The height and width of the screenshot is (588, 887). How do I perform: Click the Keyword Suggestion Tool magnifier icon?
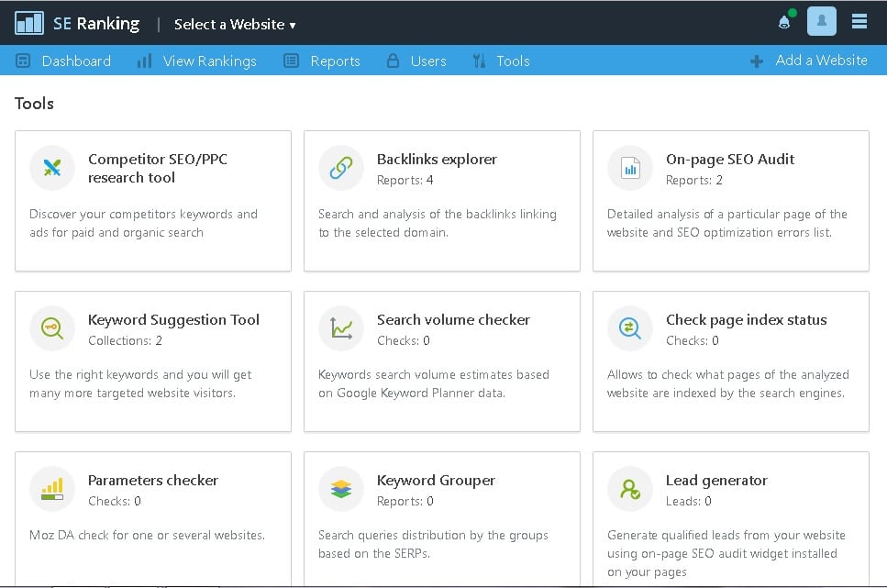(x=52, y=328)
